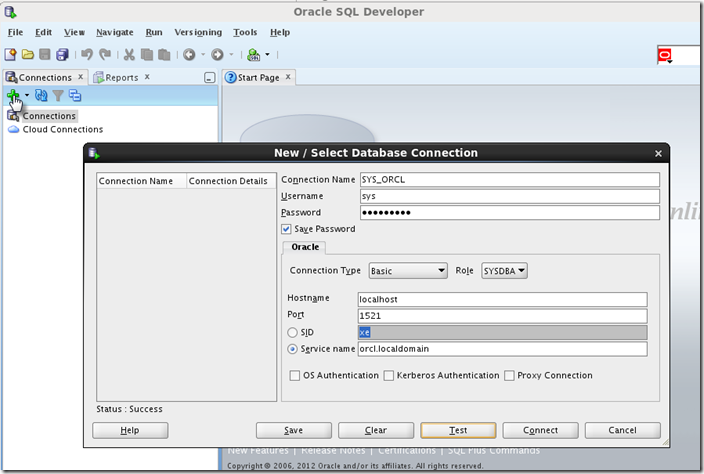Open the Connection Type dropdown
Screen dimensions: 704x474
407,271
